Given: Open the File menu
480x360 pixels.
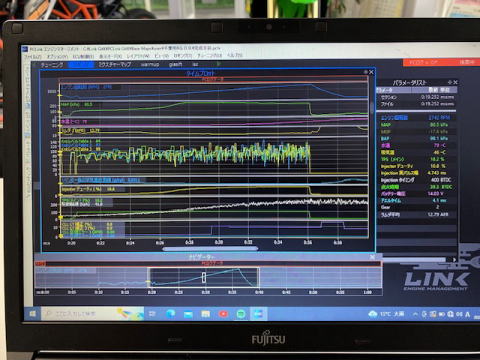Looking at the screenshot, I should click(x=32, y=56).
